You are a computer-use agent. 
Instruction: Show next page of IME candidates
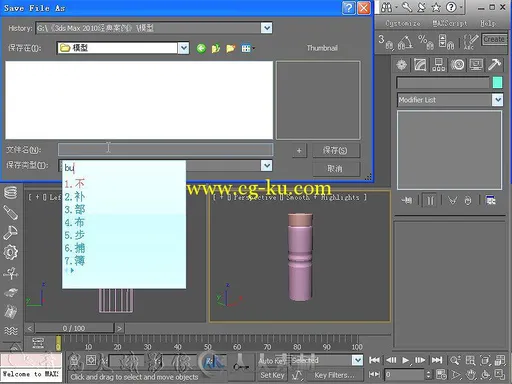[72, 270]
